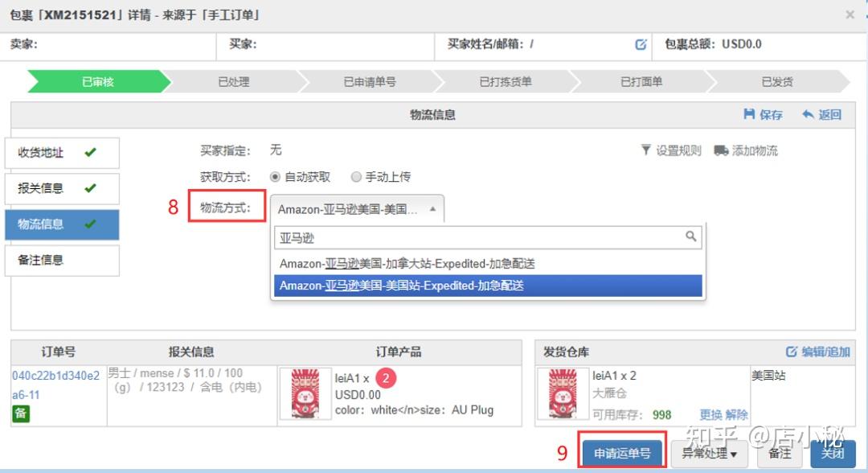Click the 申请运单号 button
The image size is (868, 473).
point(621,453)
